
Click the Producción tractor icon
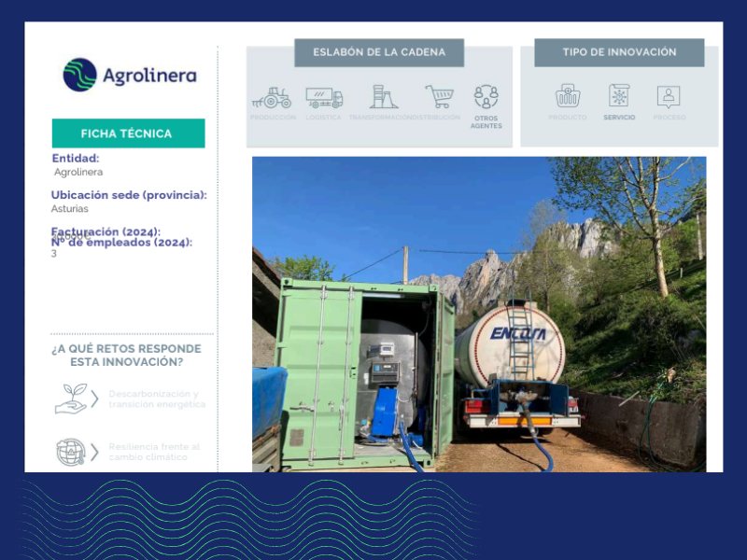272,98
